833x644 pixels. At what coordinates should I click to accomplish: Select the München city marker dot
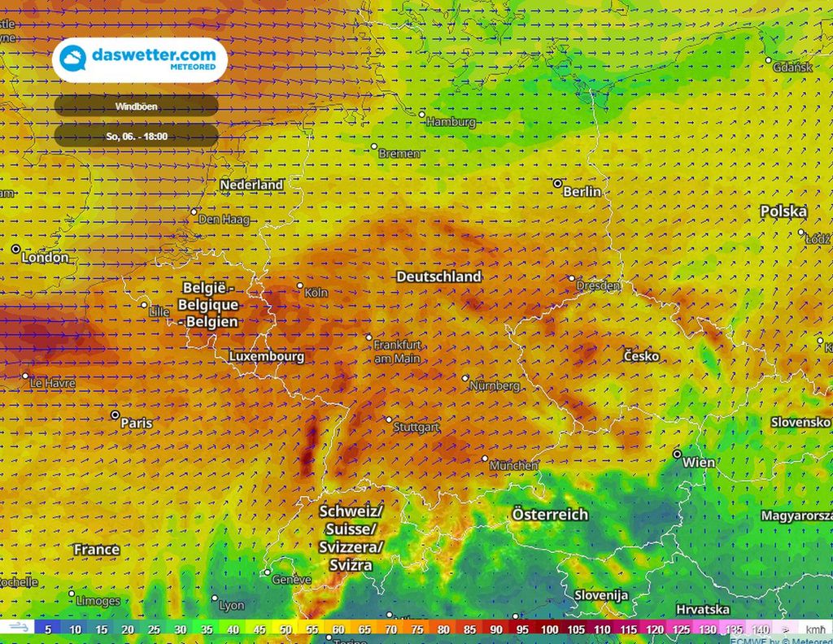coord(486,459)
